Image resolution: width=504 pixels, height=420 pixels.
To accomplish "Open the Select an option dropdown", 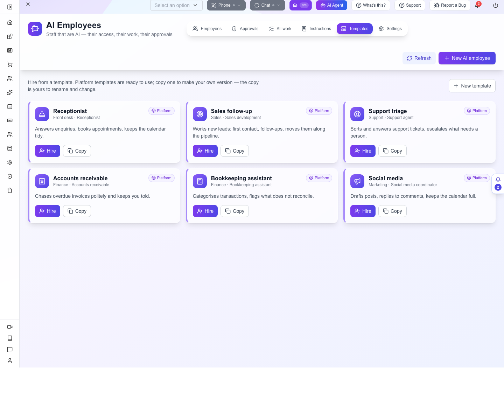I will tap(176, 5).
